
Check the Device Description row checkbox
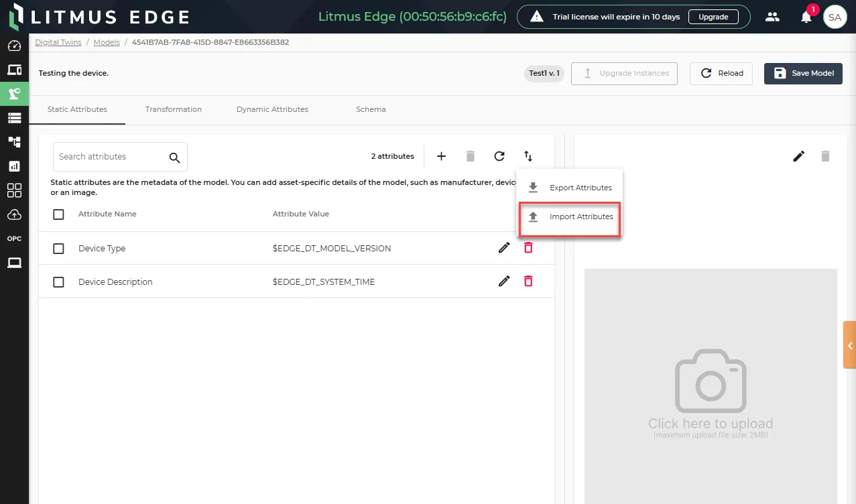pyautogui.click(x=58, y=282)
